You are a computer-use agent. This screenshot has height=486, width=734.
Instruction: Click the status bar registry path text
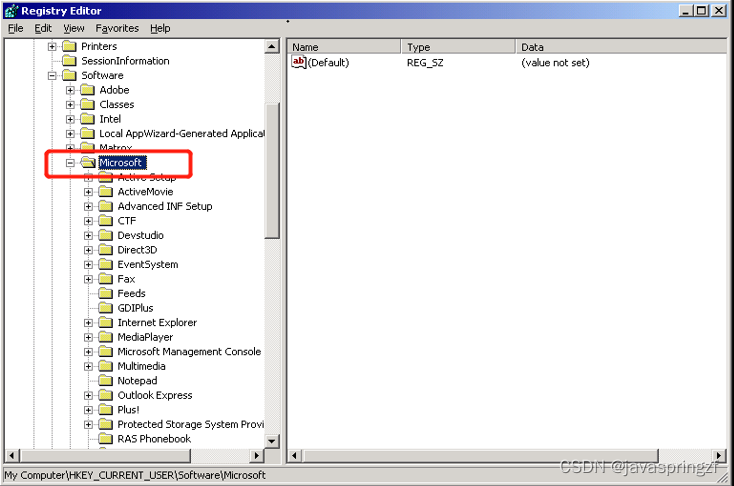pyautogui.click(x=135, y=475)
